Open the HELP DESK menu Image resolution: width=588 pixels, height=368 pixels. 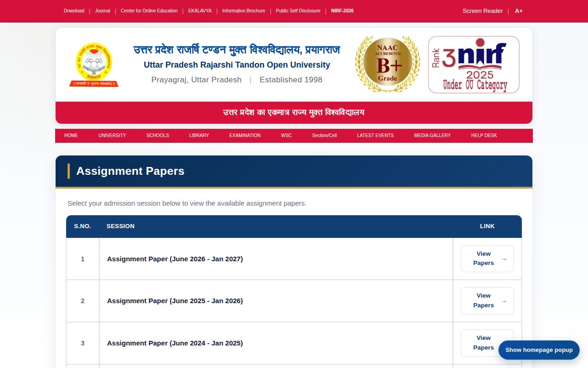(484, 135)
